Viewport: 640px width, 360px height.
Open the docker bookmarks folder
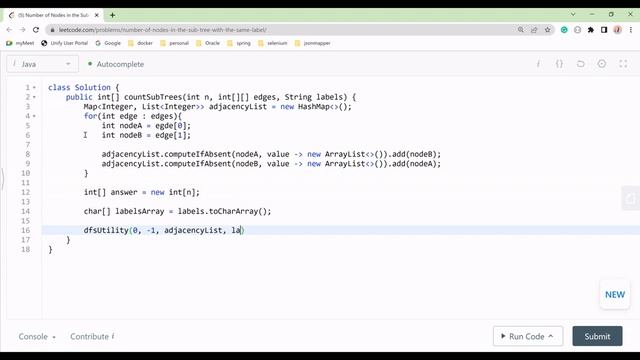[x=140, y=43]
